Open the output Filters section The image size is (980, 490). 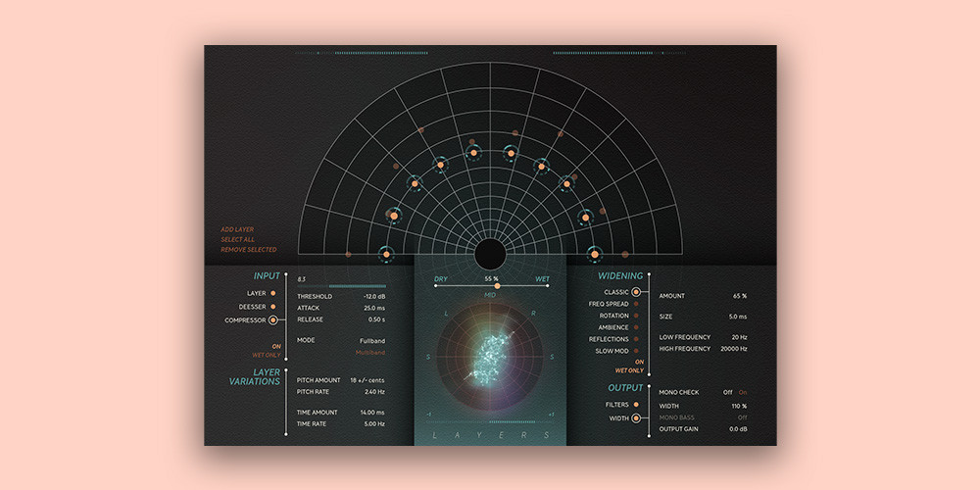point(636,404)
